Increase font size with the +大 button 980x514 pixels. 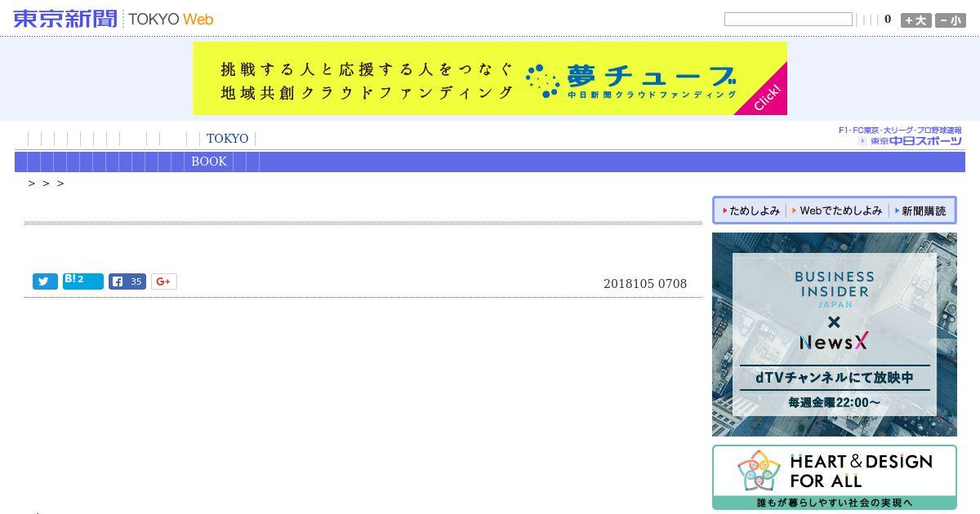click(916, 20)
